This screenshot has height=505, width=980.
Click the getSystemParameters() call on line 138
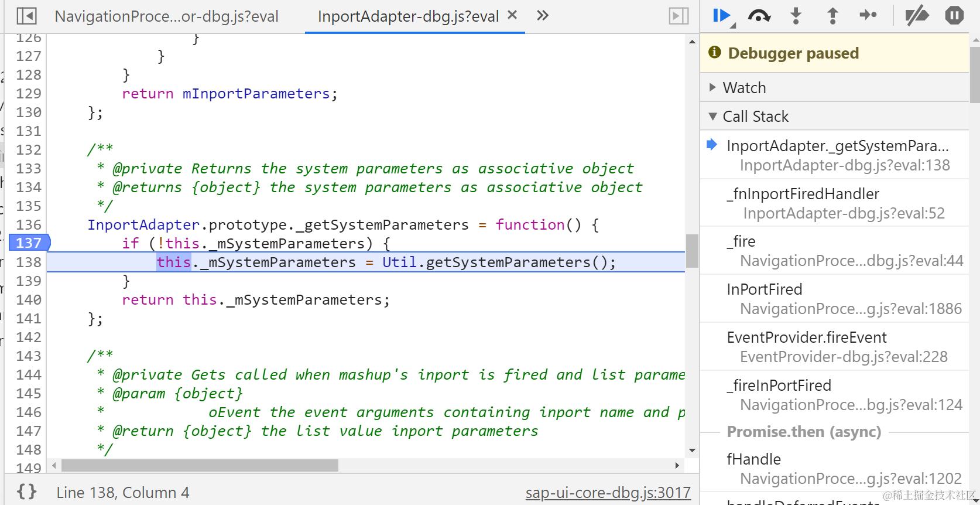pos(518,262)
